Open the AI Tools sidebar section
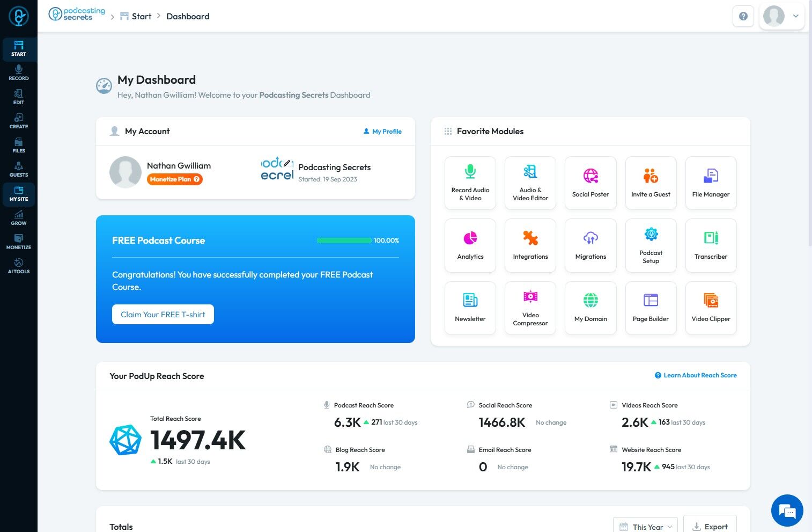This screenshot has width=812, height=532. (x=19, y=266)
